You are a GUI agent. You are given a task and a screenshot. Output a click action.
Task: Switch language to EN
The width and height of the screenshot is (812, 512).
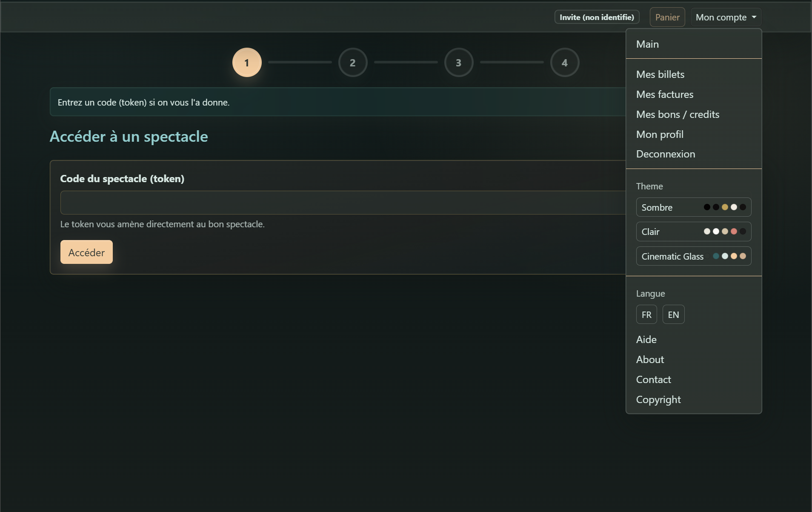click(673, 314)
